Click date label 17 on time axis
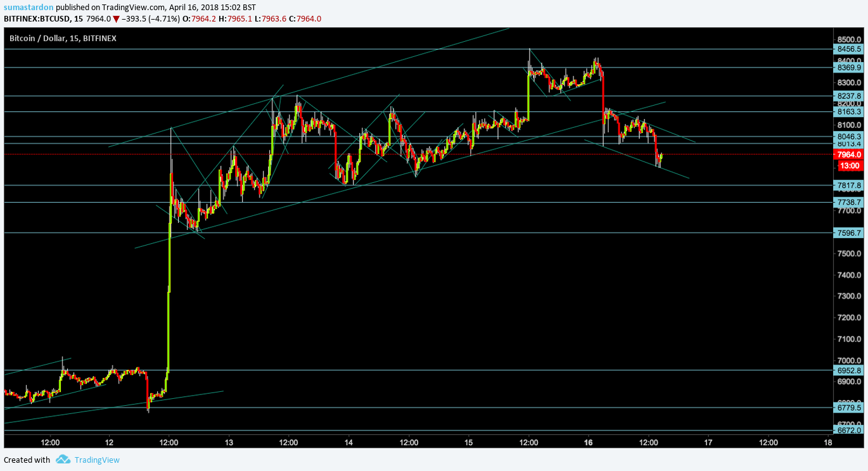Viewport: 868px width, 471px height. (708, 442)
